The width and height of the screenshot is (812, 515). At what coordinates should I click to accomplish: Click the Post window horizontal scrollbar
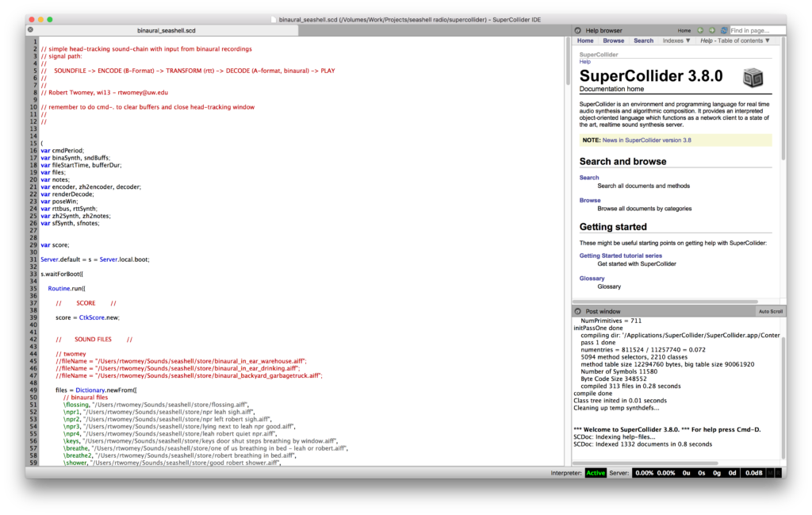tap(645, 463)
